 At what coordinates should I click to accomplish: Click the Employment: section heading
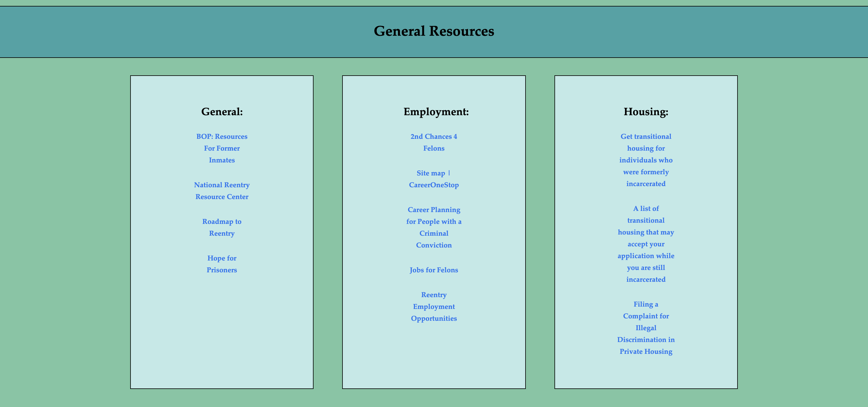coord(436,112)
